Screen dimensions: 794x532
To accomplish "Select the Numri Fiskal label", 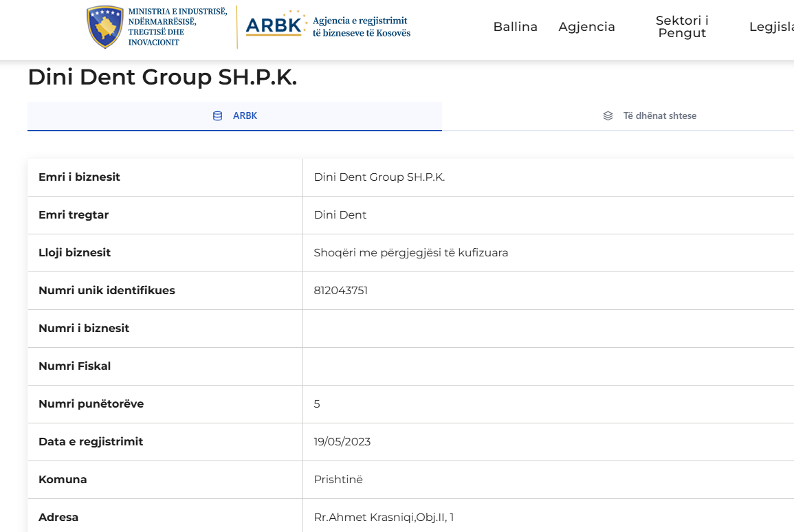I will click(x=74, y=366).
